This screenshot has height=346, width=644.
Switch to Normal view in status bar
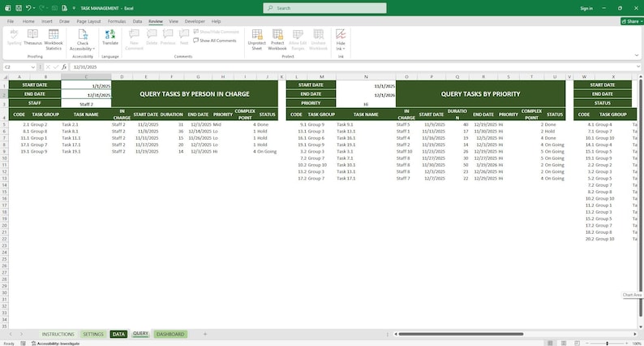tap(550, 343)
